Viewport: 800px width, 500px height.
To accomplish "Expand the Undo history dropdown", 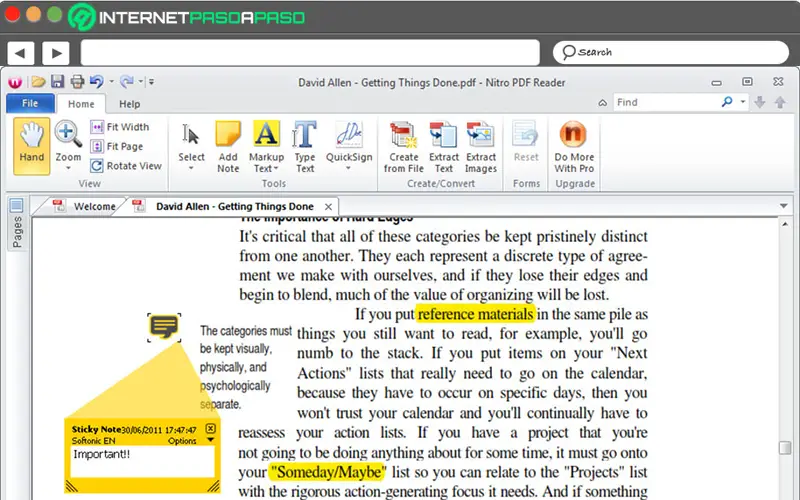I will (112, 81).
